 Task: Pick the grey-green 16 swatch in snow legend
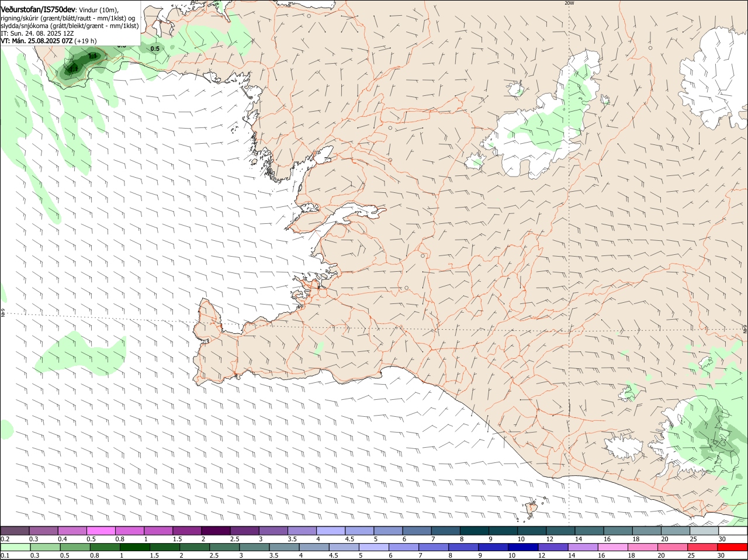click(x=618, y=530)
